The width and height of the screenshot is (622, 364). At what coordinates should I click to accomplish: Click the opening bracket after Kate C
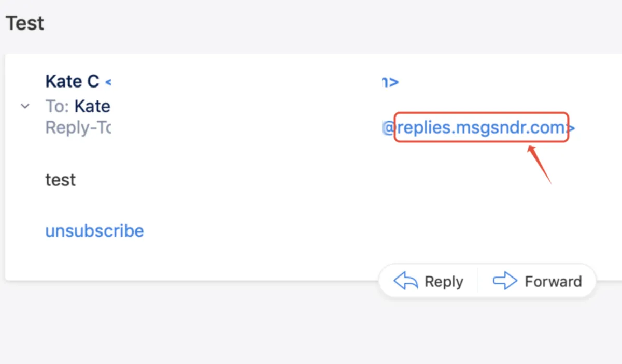[108, 82]
